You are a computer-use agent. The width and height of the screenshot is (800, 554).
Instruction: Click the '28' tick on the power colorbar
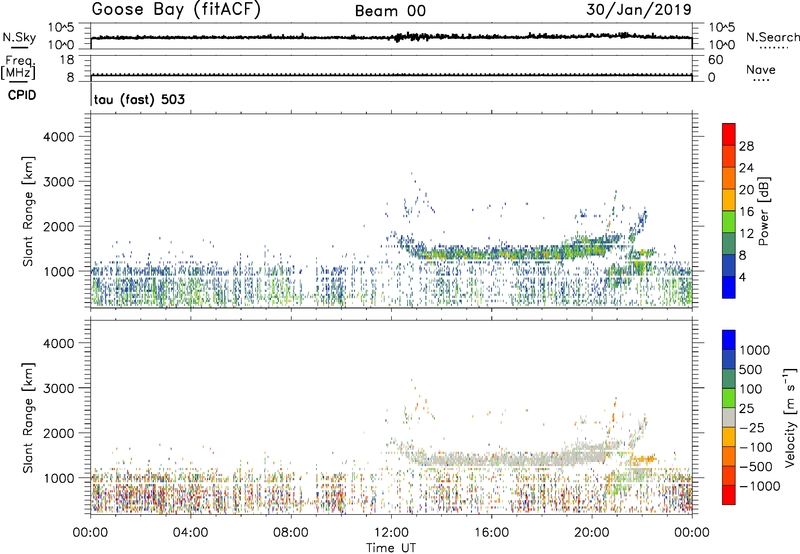pyautogui.click(x=746, y=146)
